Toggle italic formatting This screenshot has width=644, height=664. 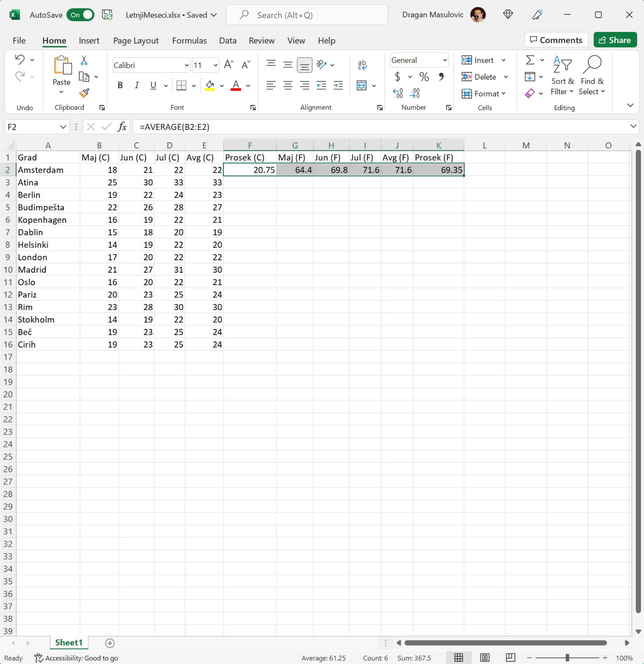click(137, 85)
